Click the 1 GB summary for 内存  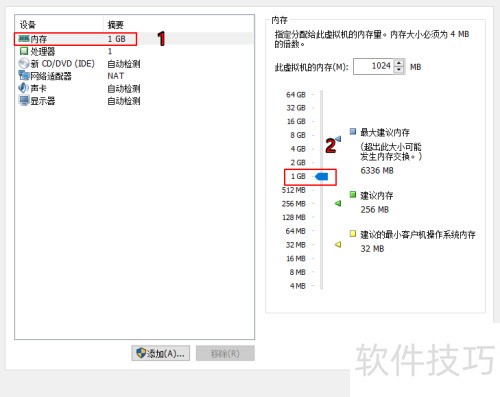point(117,39)
